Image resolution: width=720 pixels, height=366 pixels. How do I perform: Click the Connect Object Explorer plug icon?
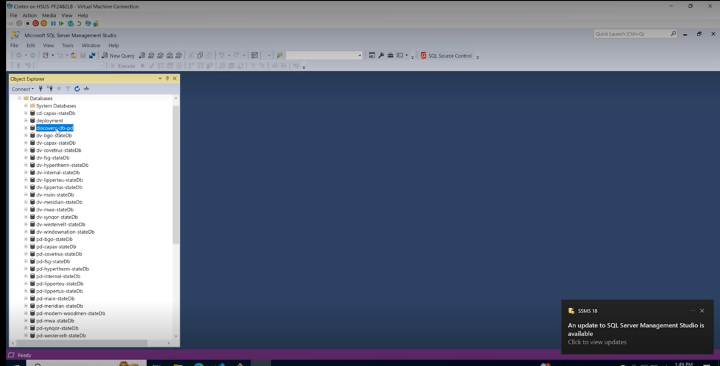coord(40,89)
